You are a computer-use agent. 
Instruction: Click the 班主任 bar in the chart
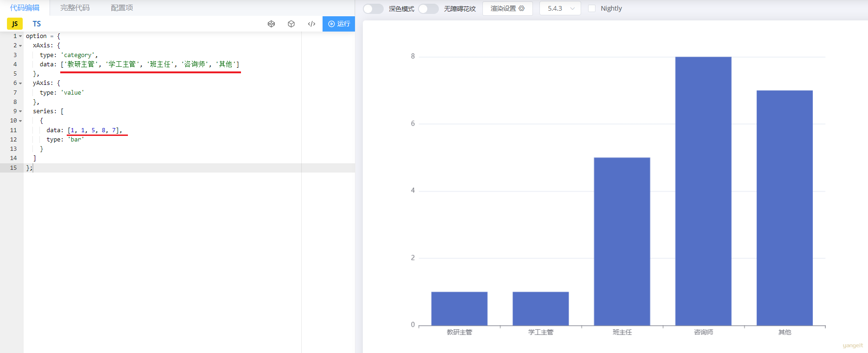pyautogui.click(x=622, y=242)
